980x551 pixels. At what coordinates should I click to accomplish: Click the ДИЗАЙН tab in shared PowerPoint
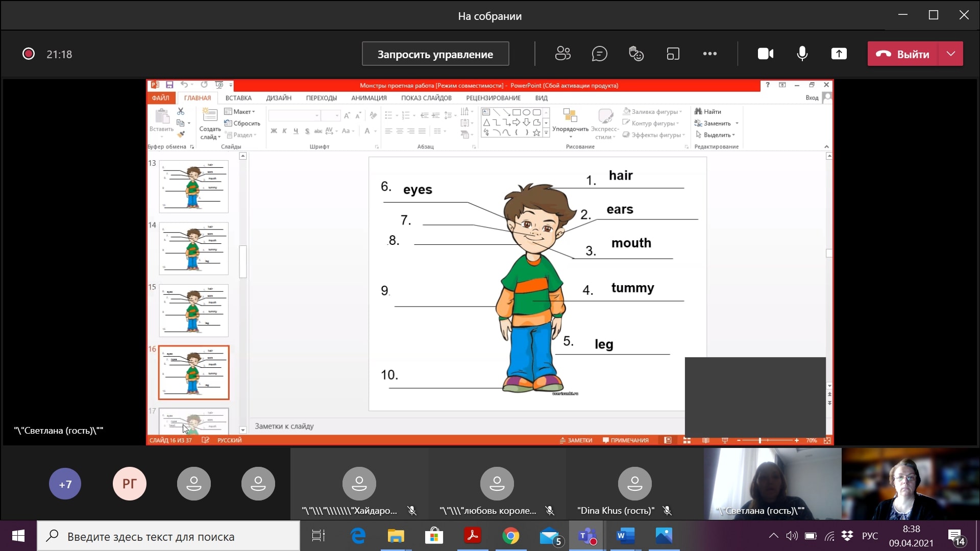click(x=279, y=98)
